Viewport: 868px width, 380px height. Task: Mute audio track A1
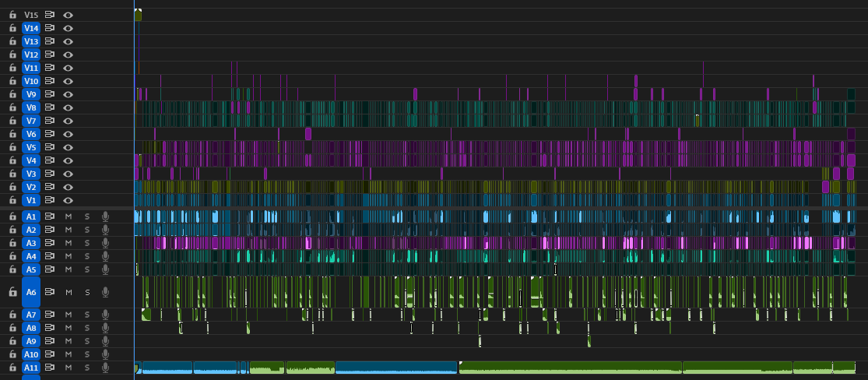pos(69,216)
